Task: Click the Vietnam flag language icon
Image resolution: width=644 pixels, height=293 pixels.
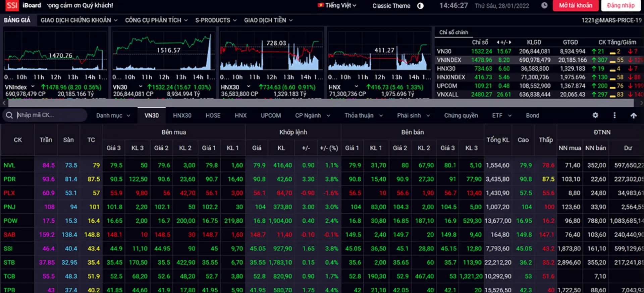Action: 321,5
